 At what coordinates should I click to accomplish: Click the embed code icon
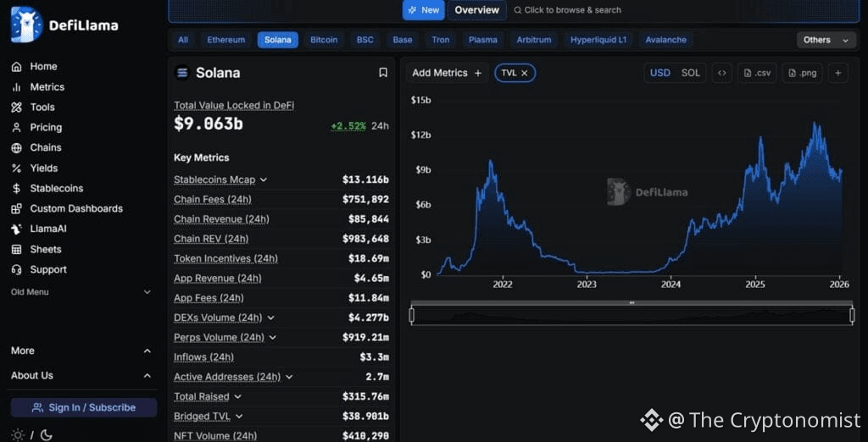click(x=721, y=73)
